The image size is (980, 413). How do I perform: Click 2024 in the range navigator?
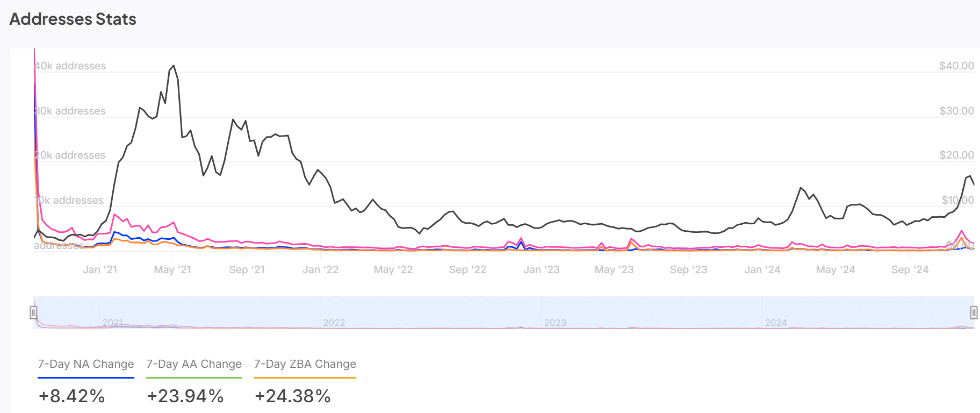pyautogui.click(x=776, y=323)
